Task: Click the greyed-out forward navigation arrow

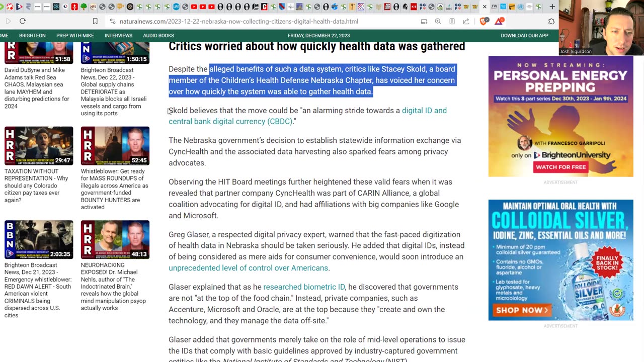Action: (8, 21)
